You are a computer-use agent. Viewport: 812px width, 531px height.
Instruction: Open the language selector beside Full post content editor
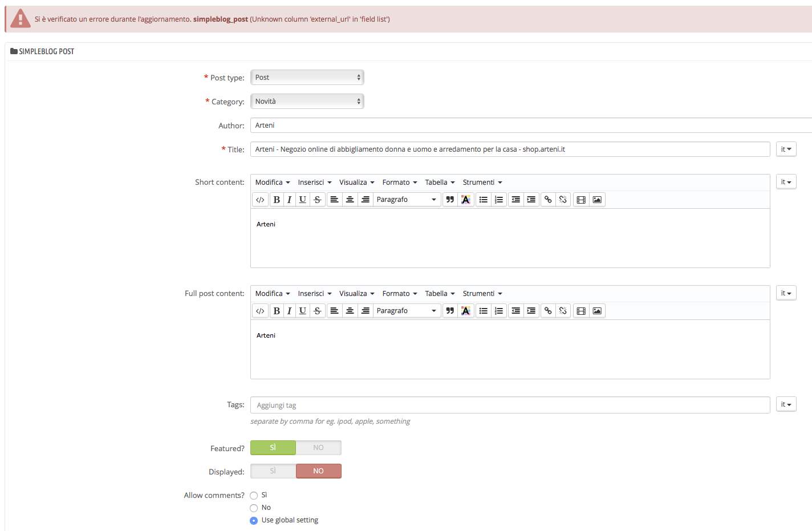pos(786,293)
